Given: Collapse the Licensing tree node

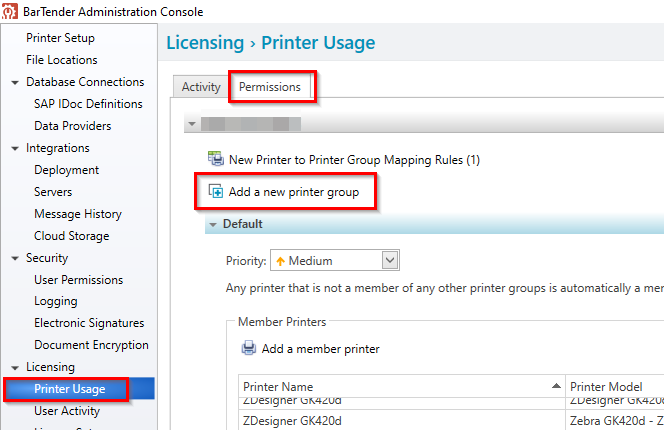Looking at the screenshot, I should pos(15,367).
